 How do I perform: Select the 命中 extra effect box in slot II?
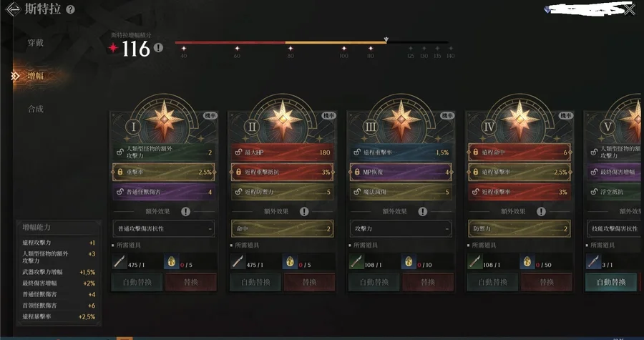[x=283, y=229]
